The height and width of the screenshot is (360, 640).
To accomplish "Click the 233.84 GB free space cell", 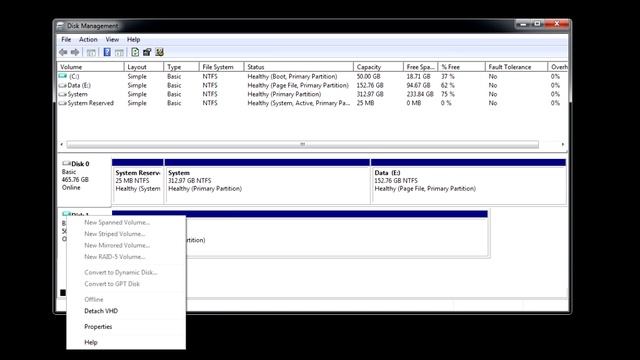I will (420, 94).
